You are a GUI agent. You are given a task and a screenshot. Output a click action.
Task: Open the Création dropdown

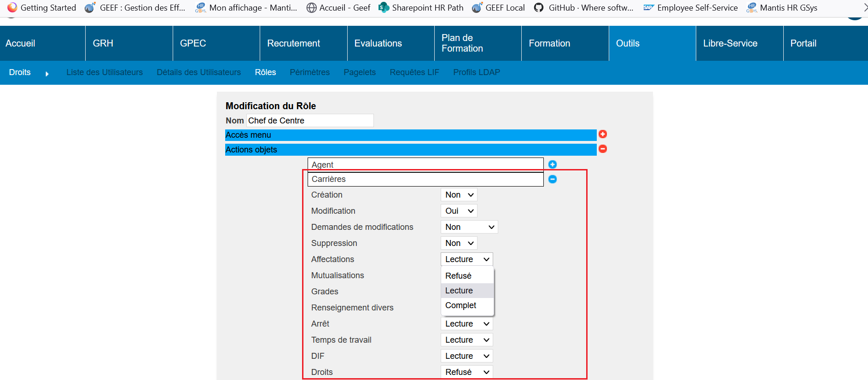[459, 195]
